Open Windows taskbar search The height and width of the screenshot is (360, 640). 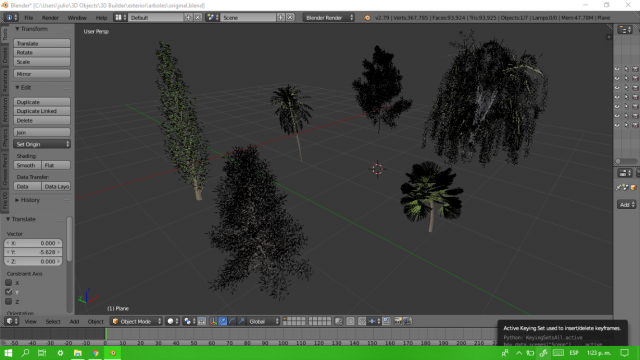point(25,353)
